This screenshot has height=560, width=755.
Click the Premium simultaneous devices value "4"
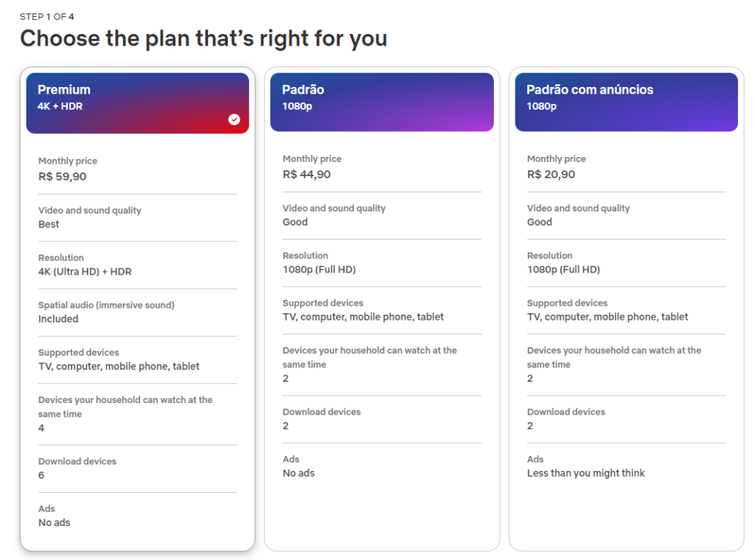(x=41, y=428)
